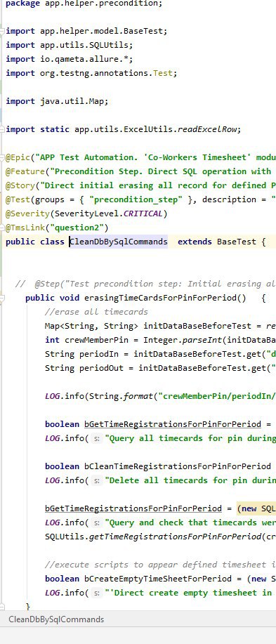Click the "question2" string literal
Viewport: 276px width, 644px height.
coord(79,228)
